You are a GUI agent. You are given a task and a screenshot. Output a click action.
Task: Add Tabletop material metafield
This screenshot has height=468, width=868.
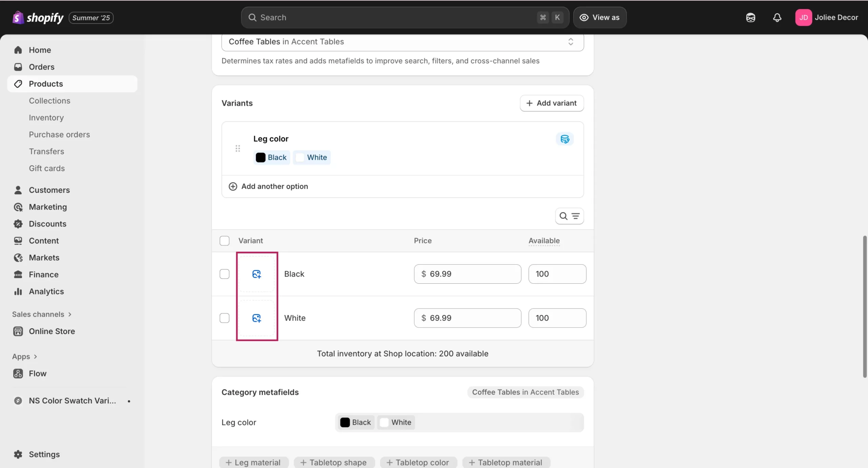[x=506, y=462]
